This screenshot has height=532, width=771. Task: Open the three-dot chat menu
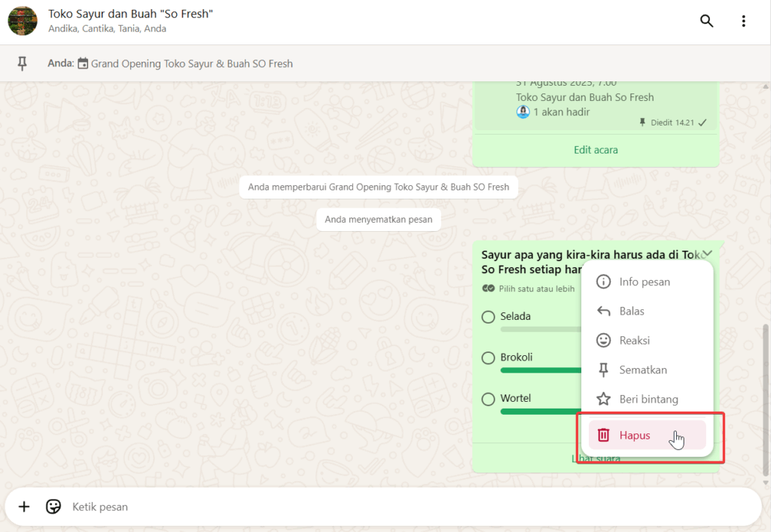click(x=743, y=21)
